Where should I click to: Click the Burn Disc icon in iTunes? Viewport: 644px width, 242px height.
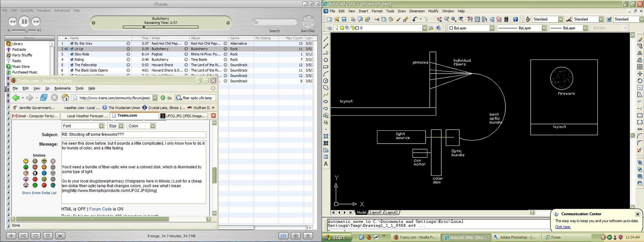(x=308, y=22)
